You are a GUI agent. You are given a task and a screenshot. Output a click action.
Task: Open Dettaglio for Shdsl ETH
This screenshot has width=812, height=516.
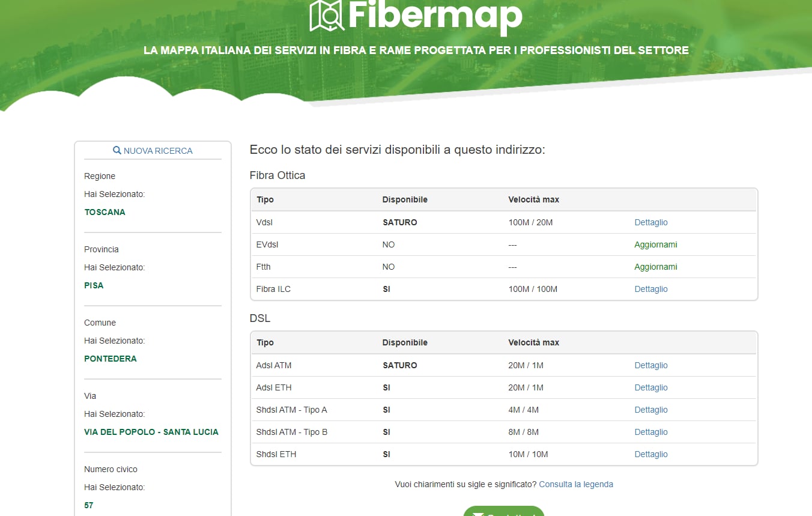tap(651, 454)
